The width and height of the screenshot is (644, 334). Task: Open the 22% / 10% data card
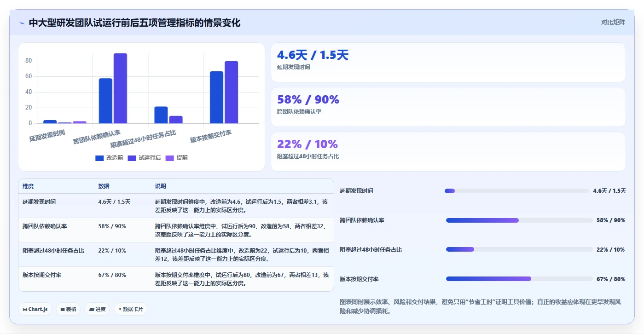pyautogui.click(x=448, y=151)
